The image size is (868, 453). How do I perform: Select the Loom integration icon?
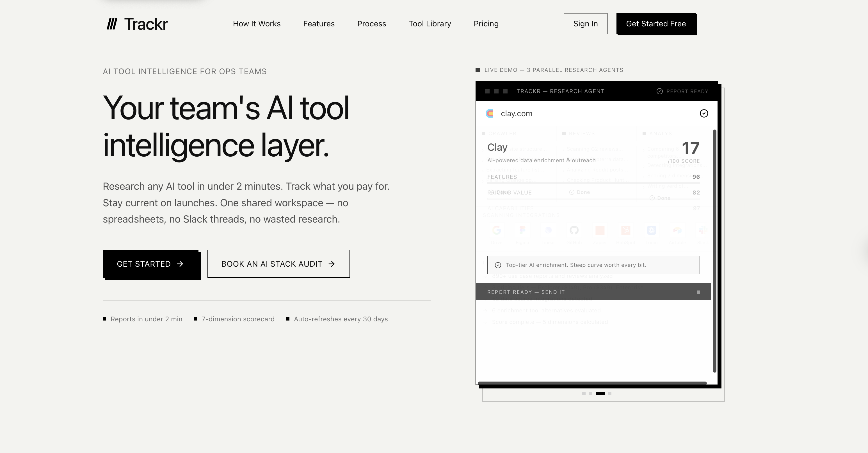(x=651, y=230)
